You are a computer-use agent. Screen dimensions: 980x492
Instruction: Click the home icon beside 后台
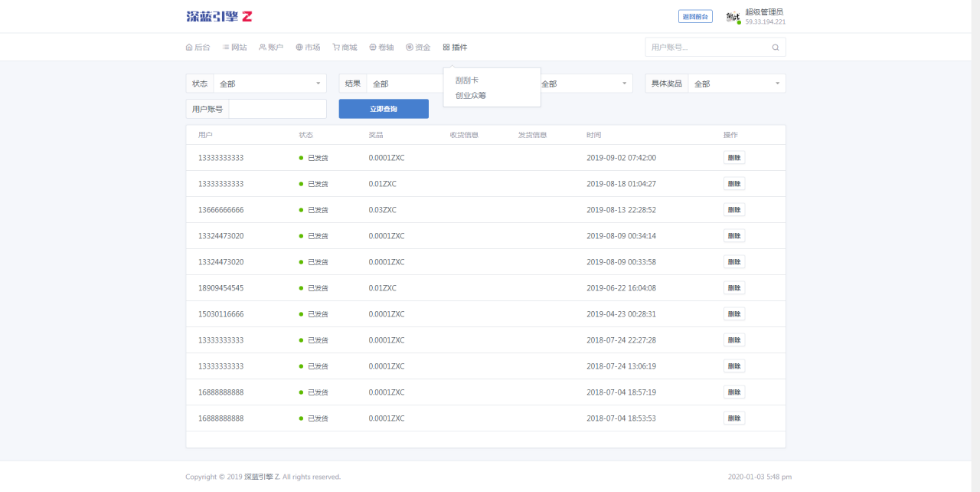[188, 47]
